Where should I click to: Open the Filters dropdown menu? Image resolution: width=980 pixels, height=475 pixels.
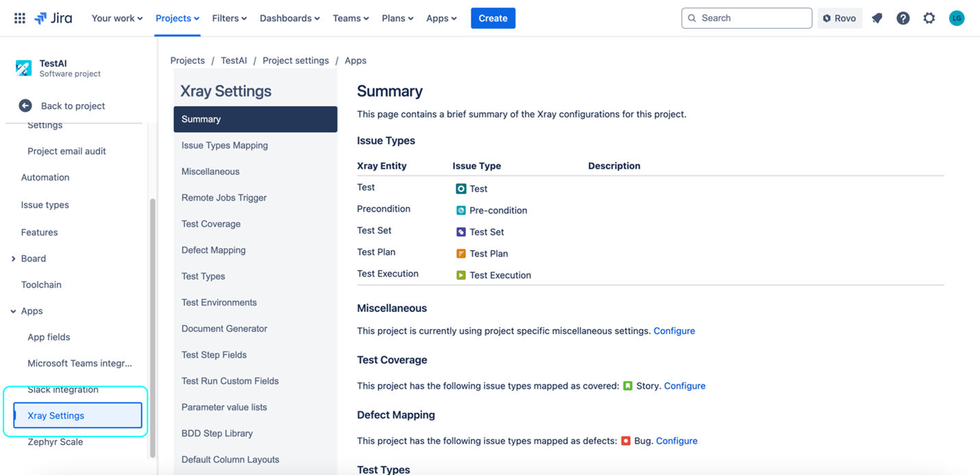(x=230, y=19)
